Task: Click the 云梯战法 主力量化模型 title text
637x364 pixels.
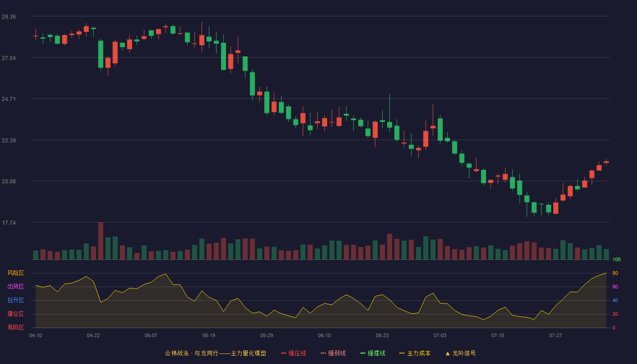Action: coord(215,353)
